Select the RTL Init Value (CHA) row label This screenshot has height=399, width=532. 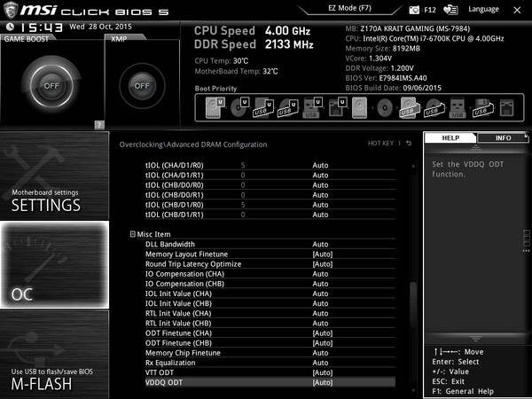tap(178, 313)
